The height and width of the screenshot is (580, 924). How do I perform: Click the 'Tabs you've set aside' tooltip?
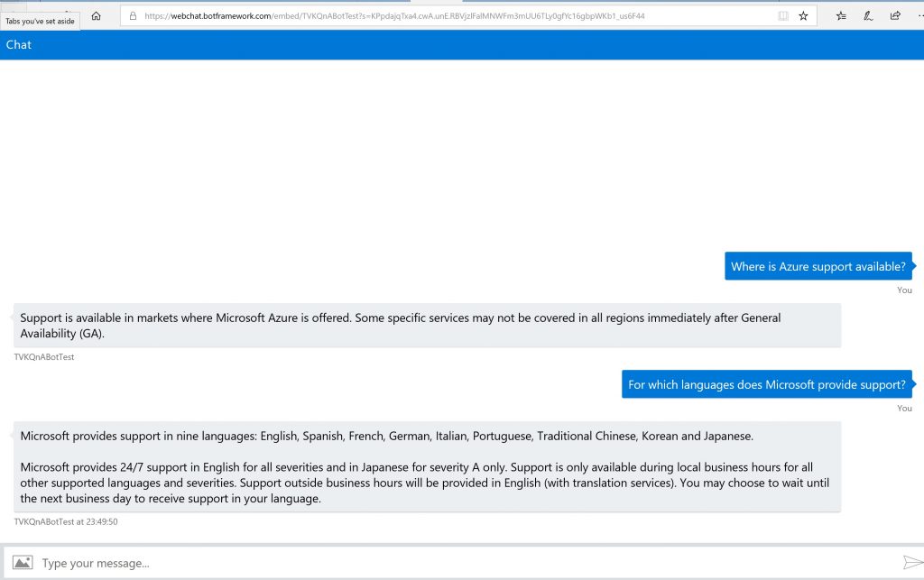click(x=41, y=21)
